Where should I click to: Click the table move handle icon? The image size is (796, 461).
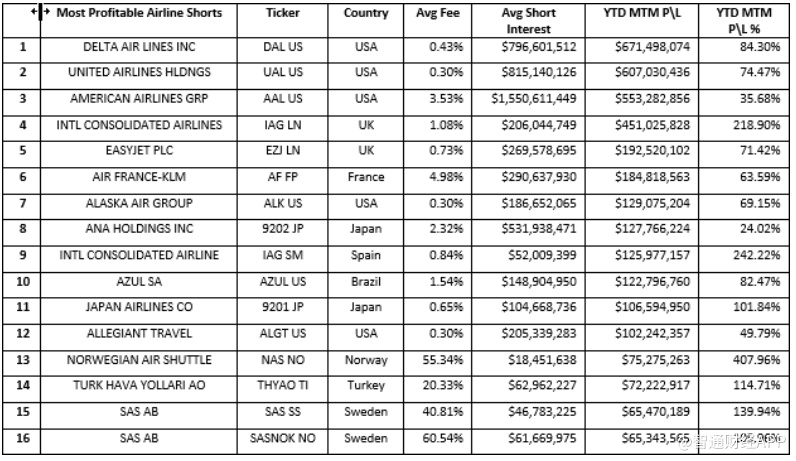[x=38, y=13]
